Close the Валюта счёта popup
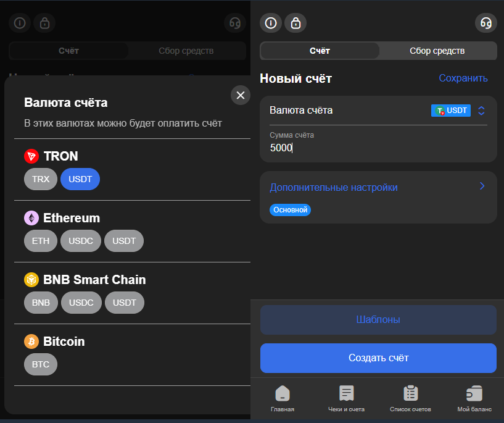Screen dimensions: 504x423 click(x=241, y=95)
